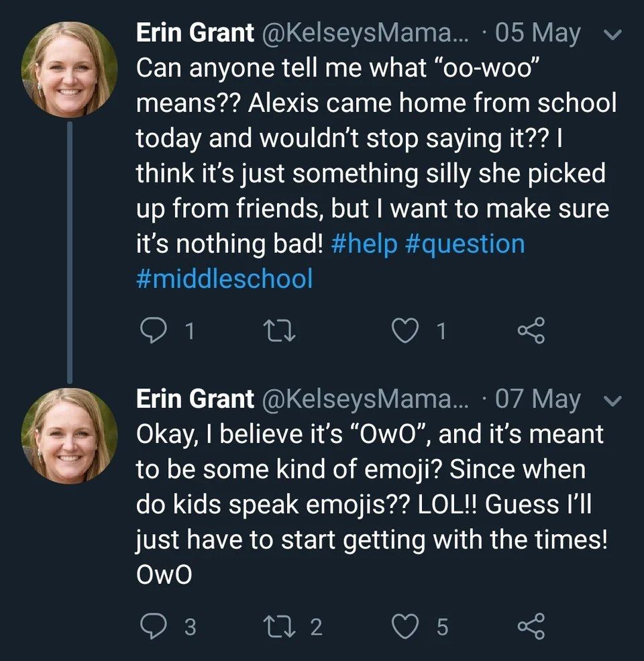Like the 07 May "OwO" tweet

(405, 626)
